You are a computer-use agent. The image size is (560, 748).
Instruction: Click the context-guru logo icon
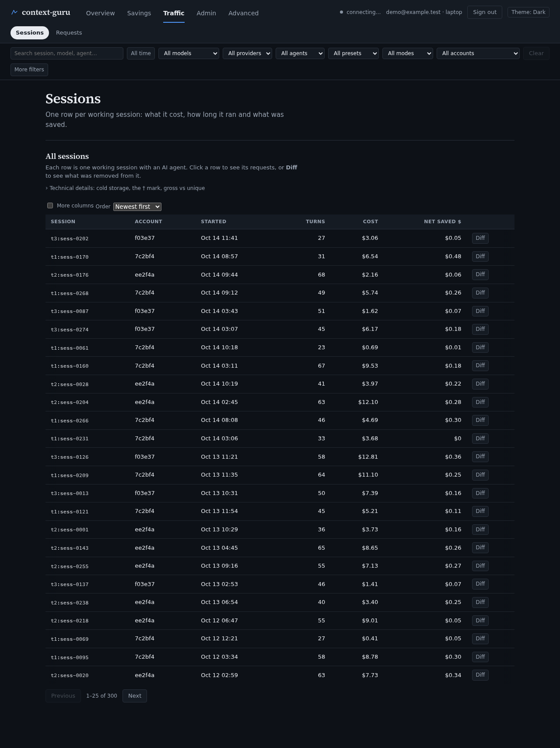pos(14,12)
